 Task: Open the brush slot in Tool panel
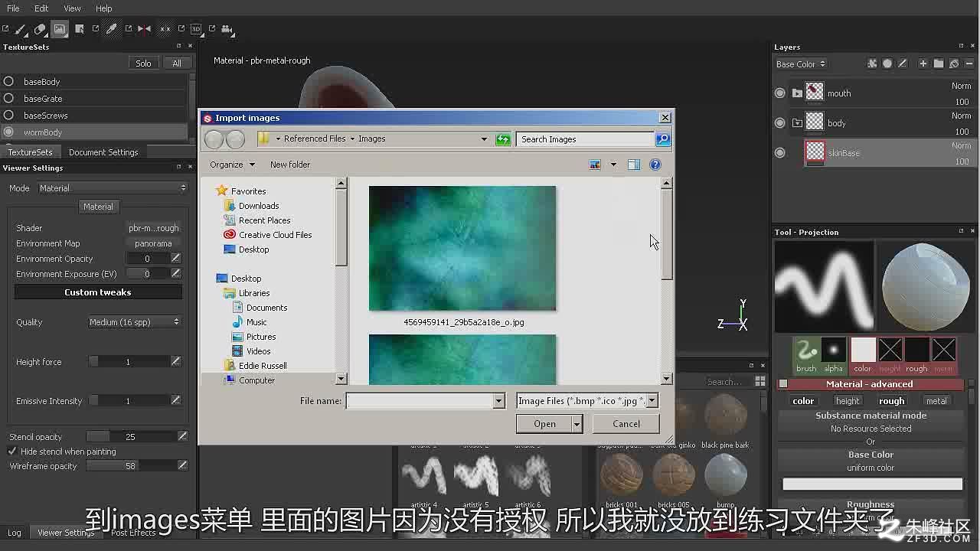(806, 354)
